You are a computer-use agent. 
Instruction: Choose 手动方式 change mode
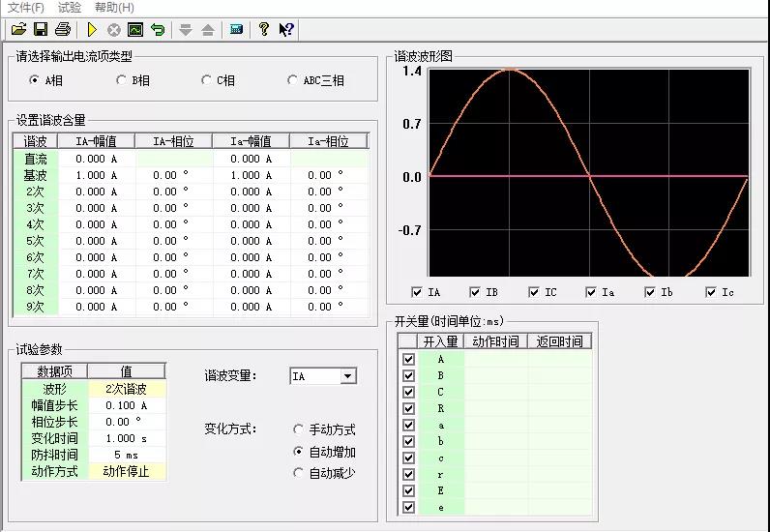(298, 429)
